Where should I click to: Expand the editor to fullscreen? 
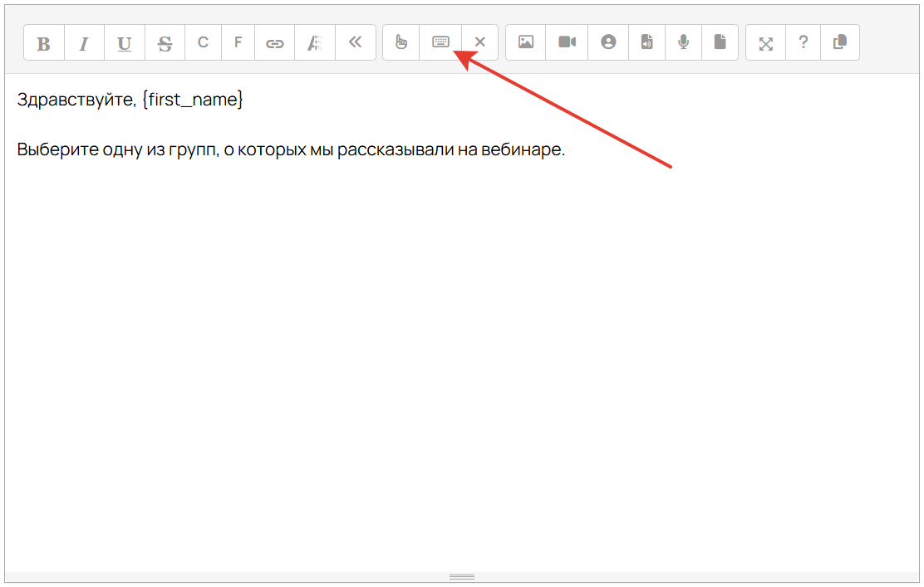765,42
